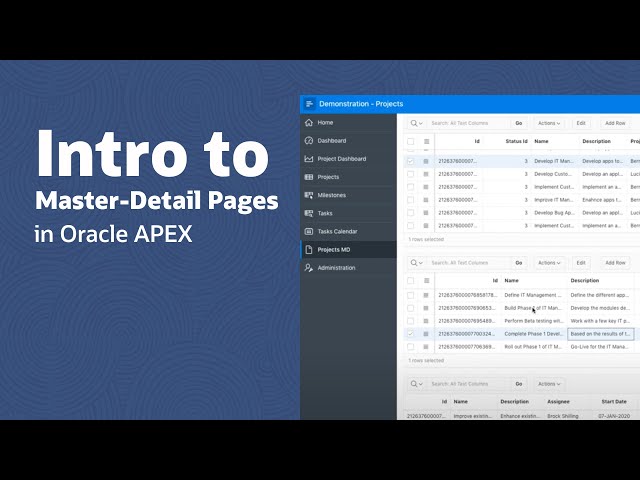Click the Administration user icon

pos(309,268)
